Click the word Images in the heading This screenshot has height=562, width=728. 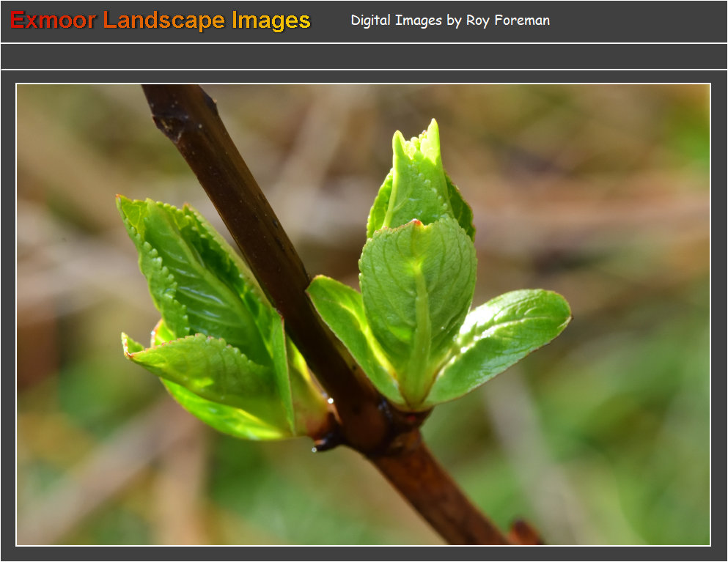point(271,21)
